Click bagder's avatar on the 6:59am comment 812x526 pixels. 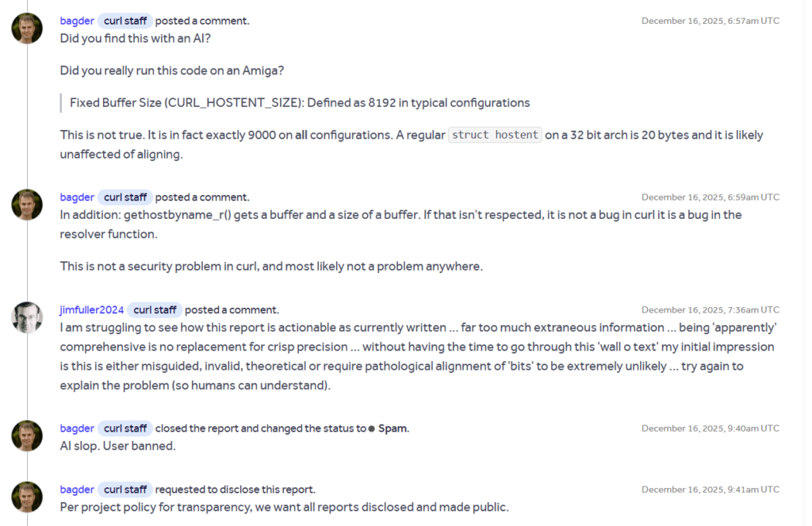coord(27,205)
